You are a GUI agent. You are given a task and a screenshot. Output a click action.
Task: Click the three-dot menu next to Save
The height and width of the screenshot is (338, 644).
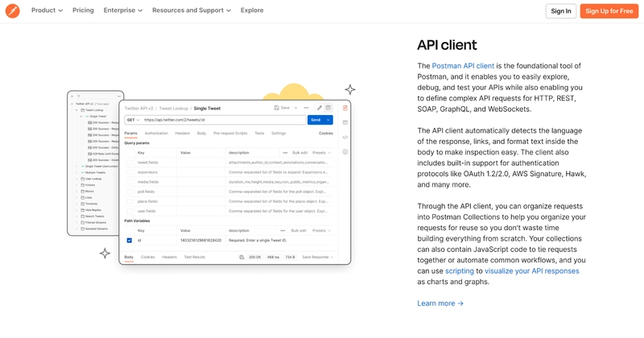pos(306,108)
